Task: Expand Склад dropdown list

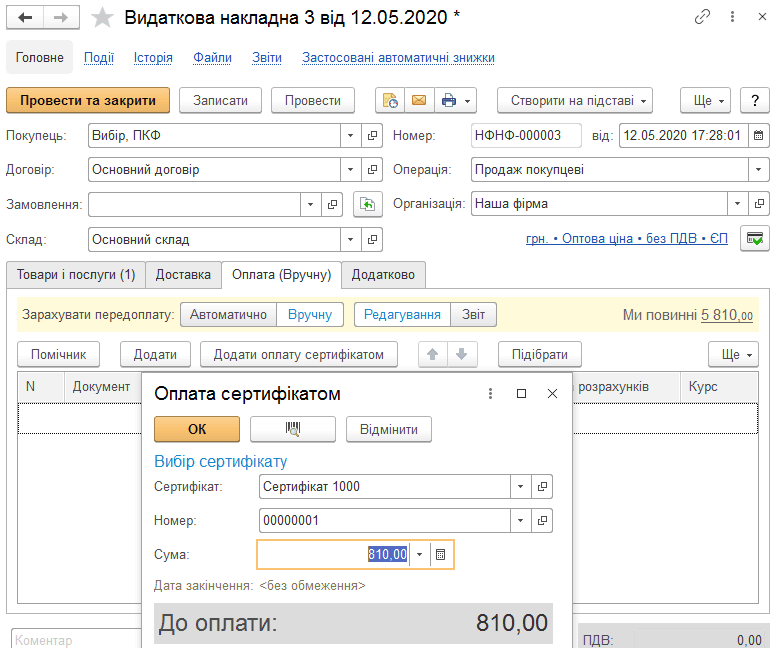Action: [x=351, y=240]
